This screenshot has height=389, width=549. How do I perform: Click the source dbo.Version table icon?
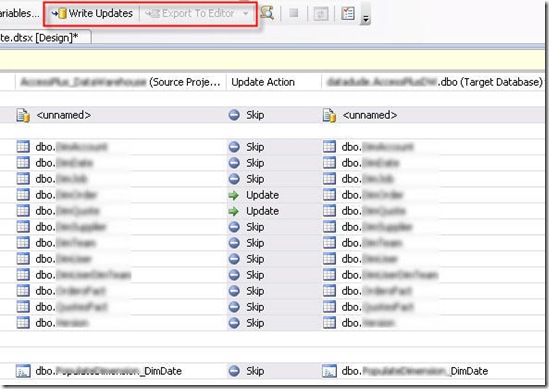(x=23, y=322)
